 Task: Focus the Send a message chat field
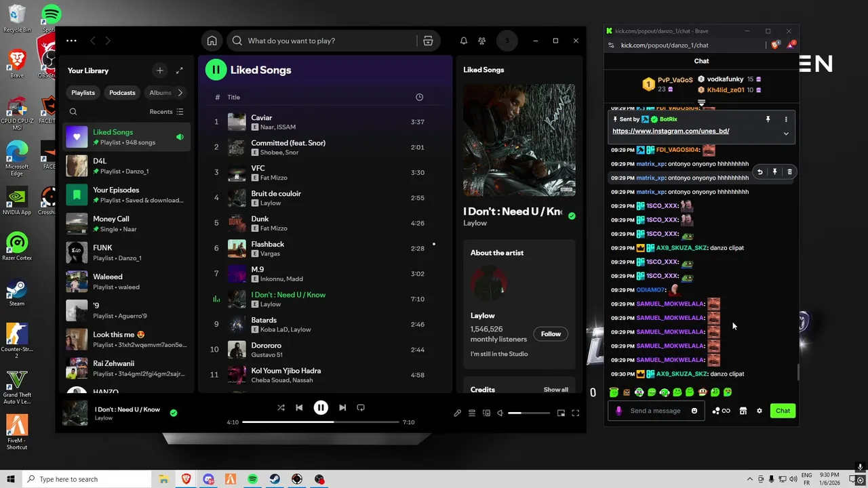coord(655,411)
